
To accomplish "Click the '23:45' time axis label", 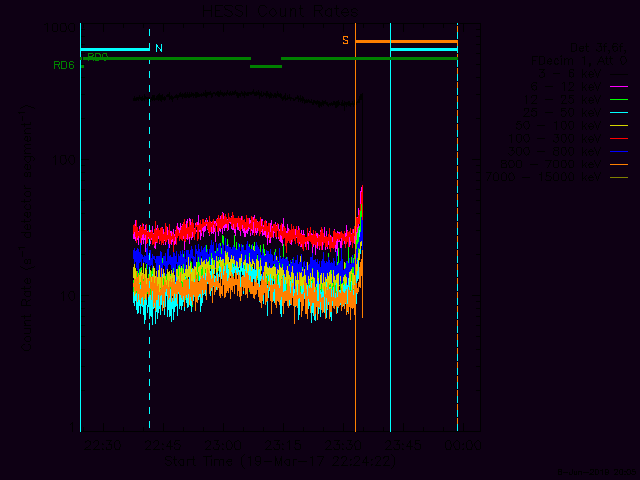I will (x=403, y=445).
